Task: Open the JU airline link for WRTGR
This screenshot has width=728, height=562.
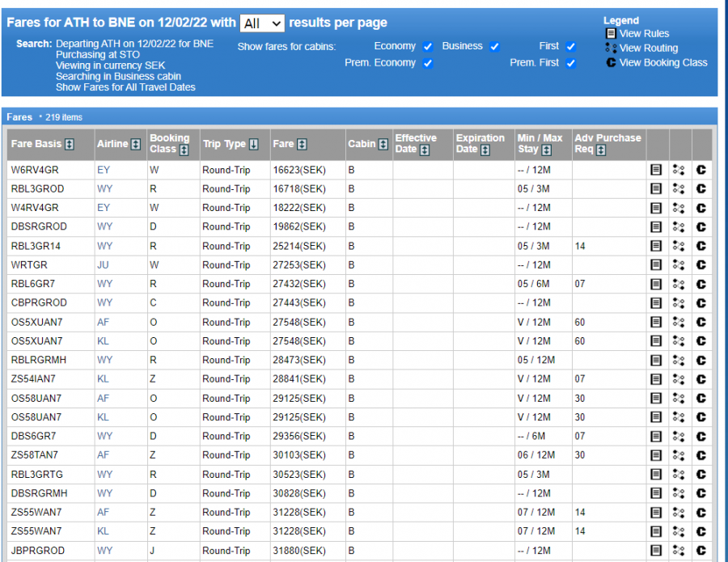Action: (x=103, y=265)
